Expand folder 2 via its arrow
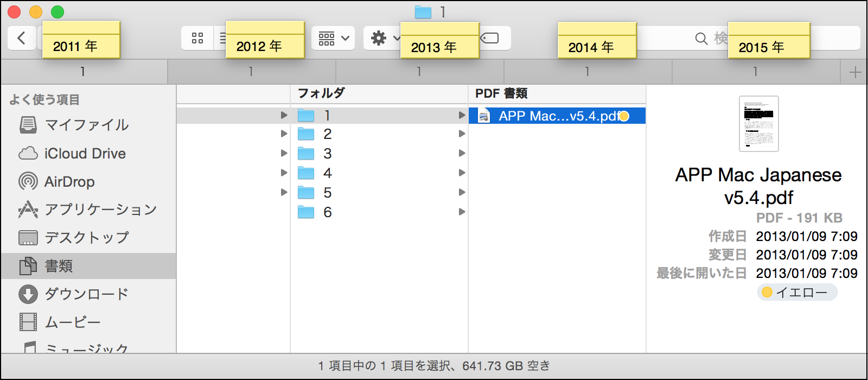 (x=462, y=134)
